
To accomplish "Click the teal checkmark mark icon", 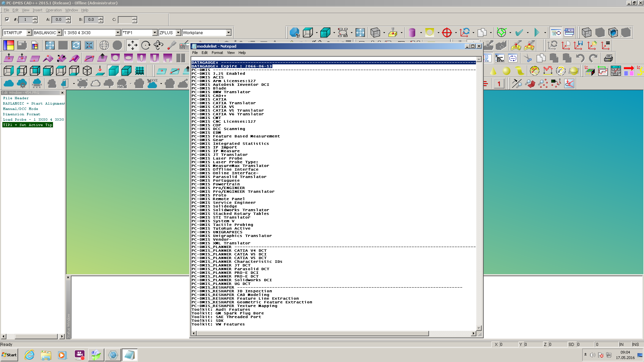I will click(519, 33).
